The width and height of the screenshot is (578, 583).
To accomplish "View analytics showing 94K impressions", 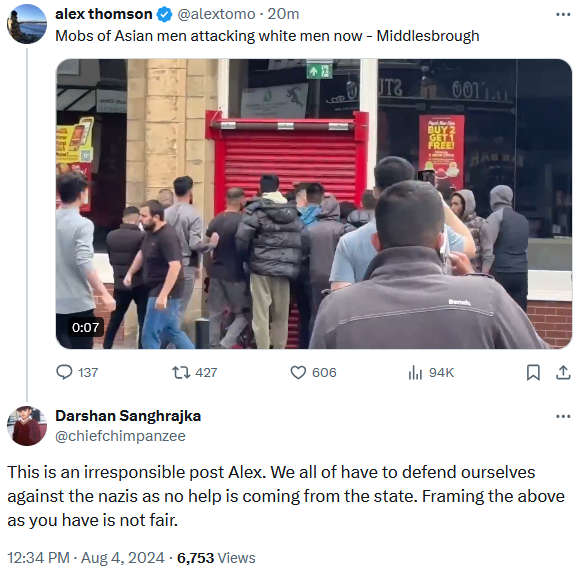I will (x=415, y=372).
